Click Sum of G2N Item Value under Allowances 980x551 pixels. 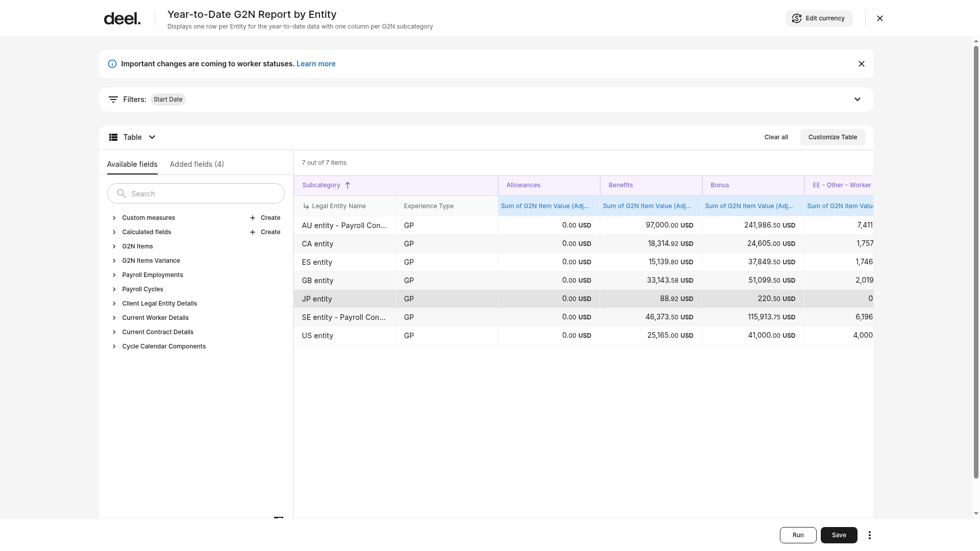[x=549, y=206]
